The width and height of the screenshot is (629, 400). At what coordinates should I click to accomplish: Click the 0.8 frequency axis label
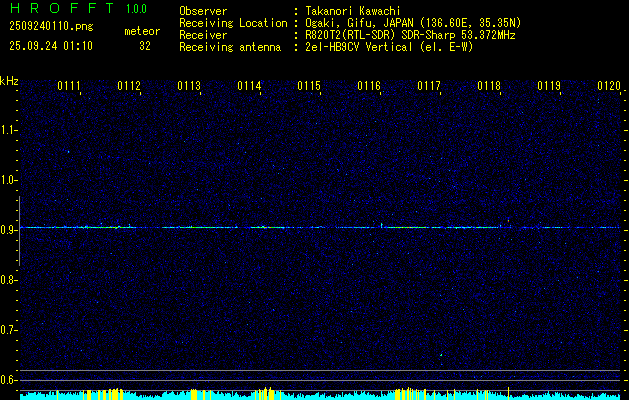8,280
